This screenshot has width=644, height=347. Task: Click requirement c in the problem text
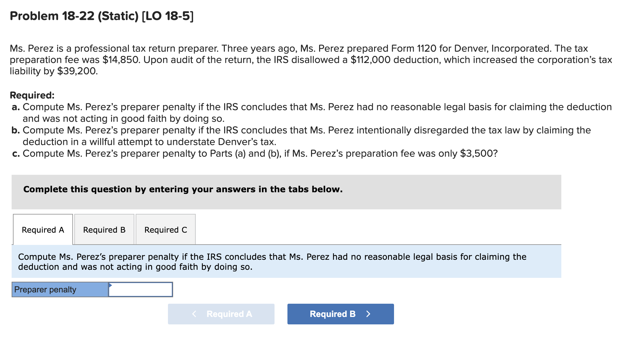point(255,153)
